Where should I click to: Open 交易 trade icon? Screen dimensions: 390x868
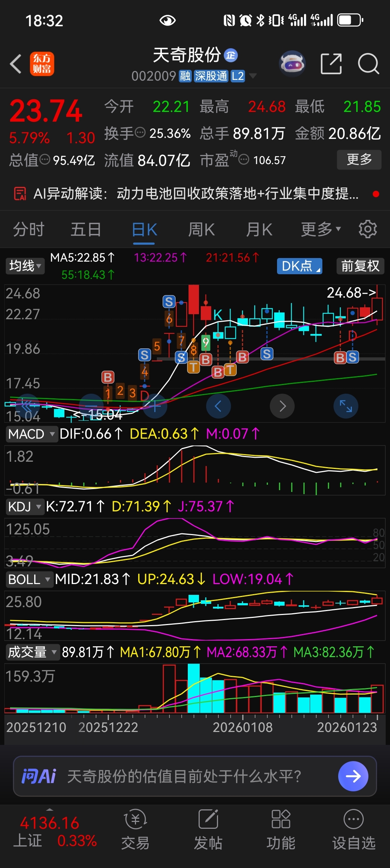point(135,820)
